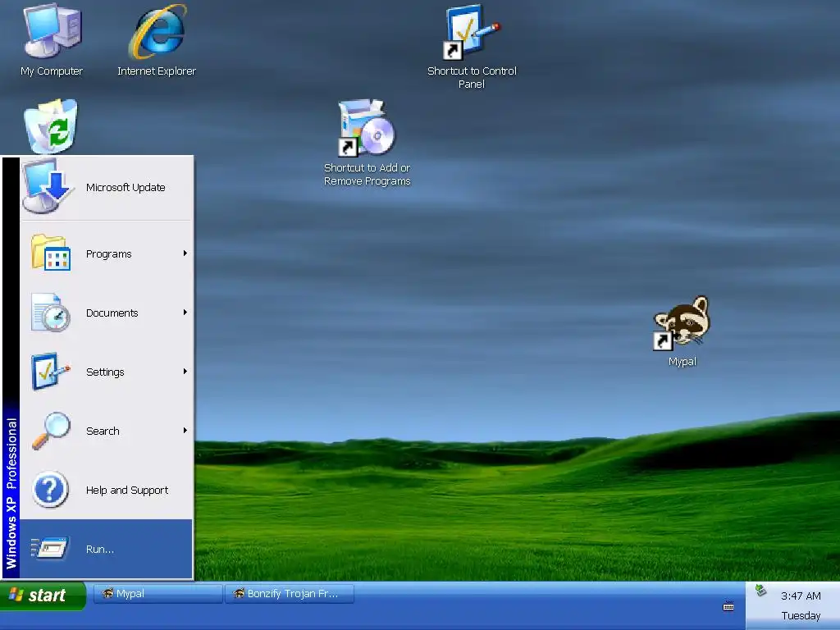Click the Microsoft Update monitor icon
This screenshot has height=630, width=840.
tap(47, 186)
